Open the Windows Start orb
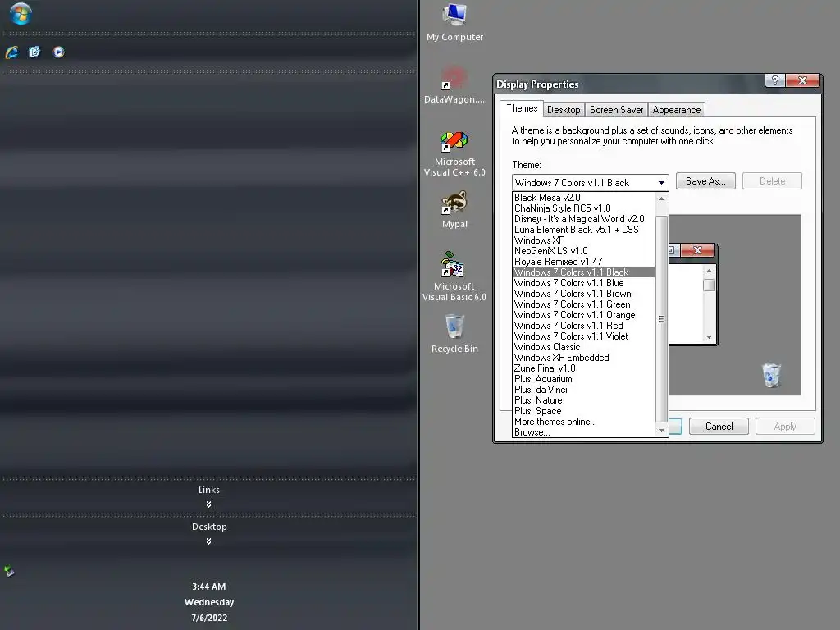This screenshot has width=840, height=630. pyautogui.click(x=21, y=14)
